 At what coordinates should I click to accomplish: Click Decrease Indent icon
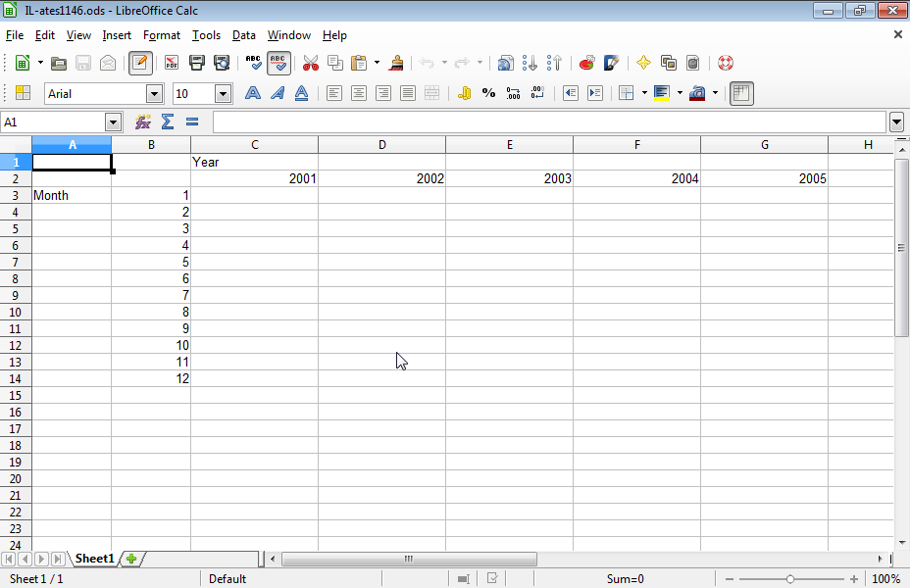pos(571,93)
